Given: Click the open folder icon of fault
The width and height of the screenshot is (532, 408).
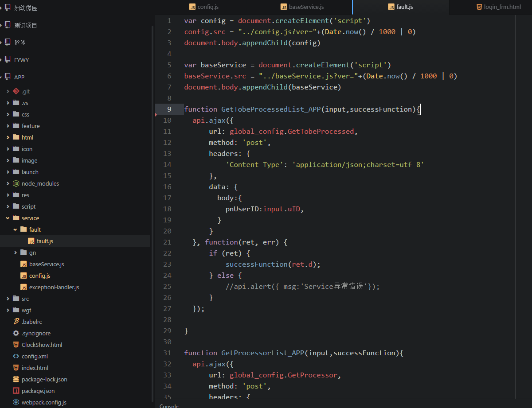Looking at the screenshot, I should pos(23,229).
